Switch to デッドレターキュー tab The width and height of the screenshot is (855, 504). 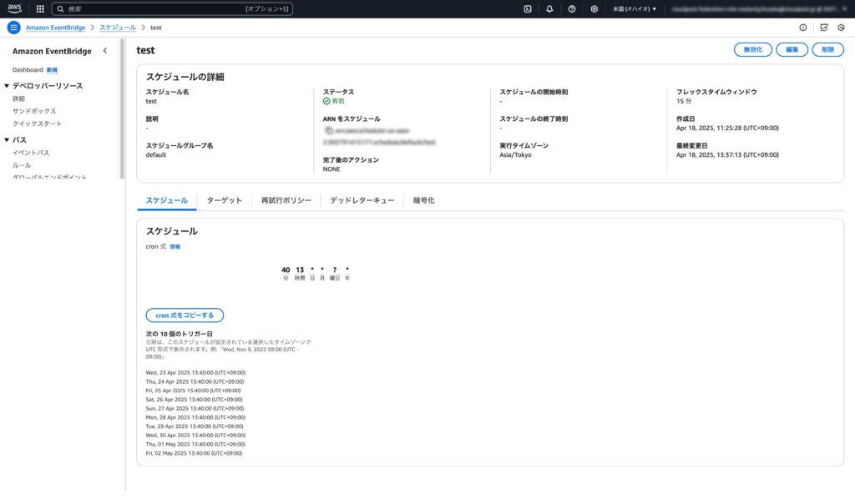click(x=362, y=200)
